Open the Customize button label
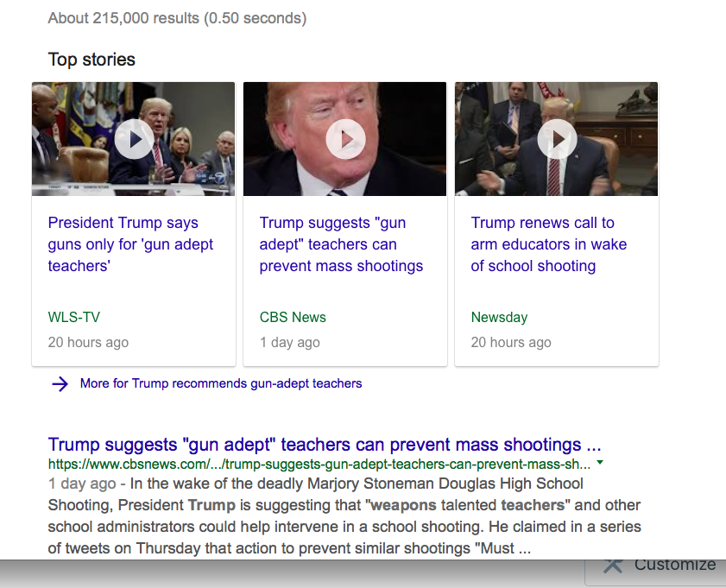 (674, 565)
